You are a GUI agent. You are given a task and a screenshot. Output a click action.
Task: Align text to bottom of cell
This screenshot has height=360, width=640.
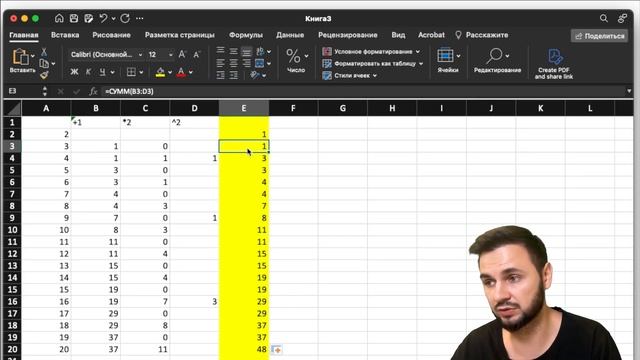247,52
